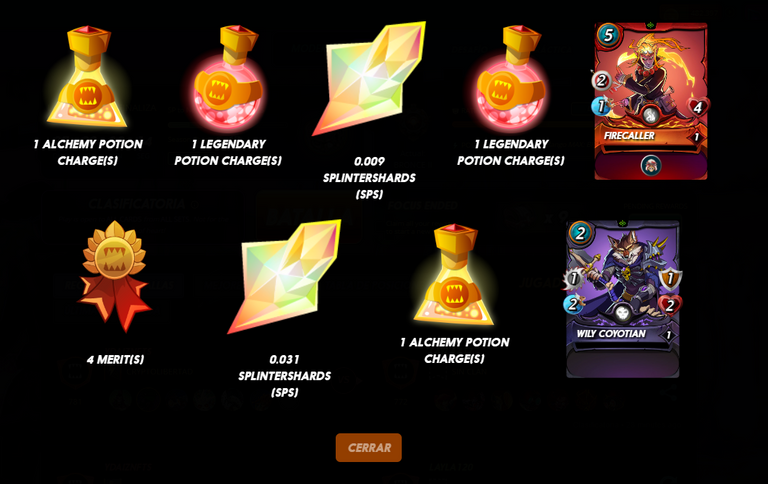Click the Firecaller health heart icon
768x484 pixels.
click(x=698, y=107)
